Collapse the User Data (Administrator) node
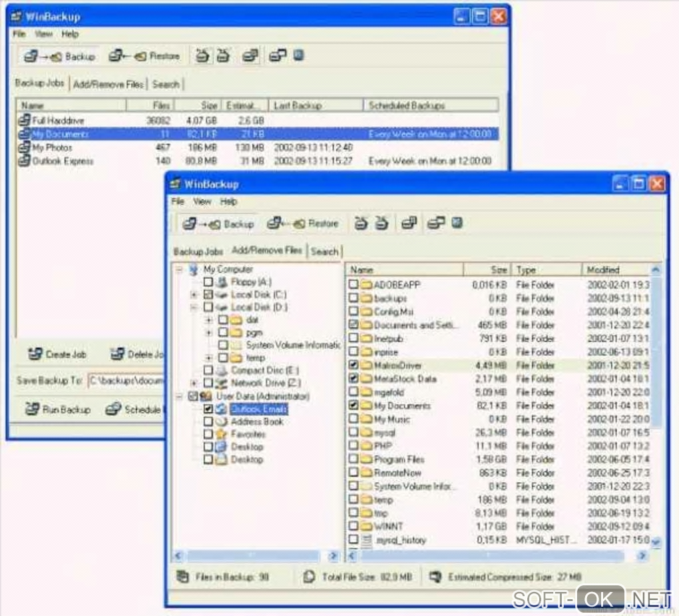The height and width of the screenshot is (616, 679). coord(179,396)
